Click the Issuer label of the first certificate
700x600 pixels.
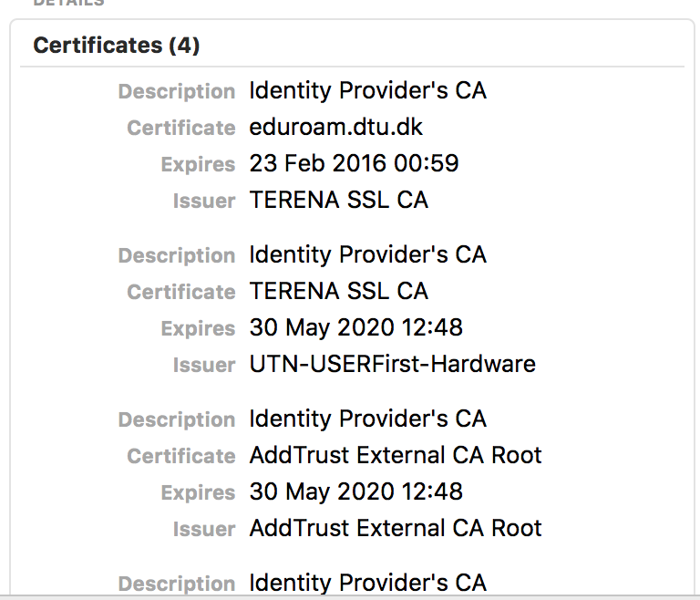204,201
